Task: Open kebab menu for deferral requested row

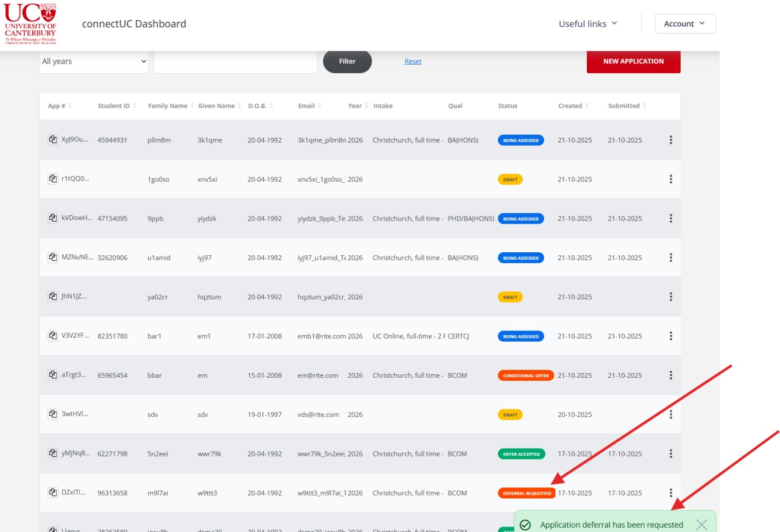Action: (670, 493)
